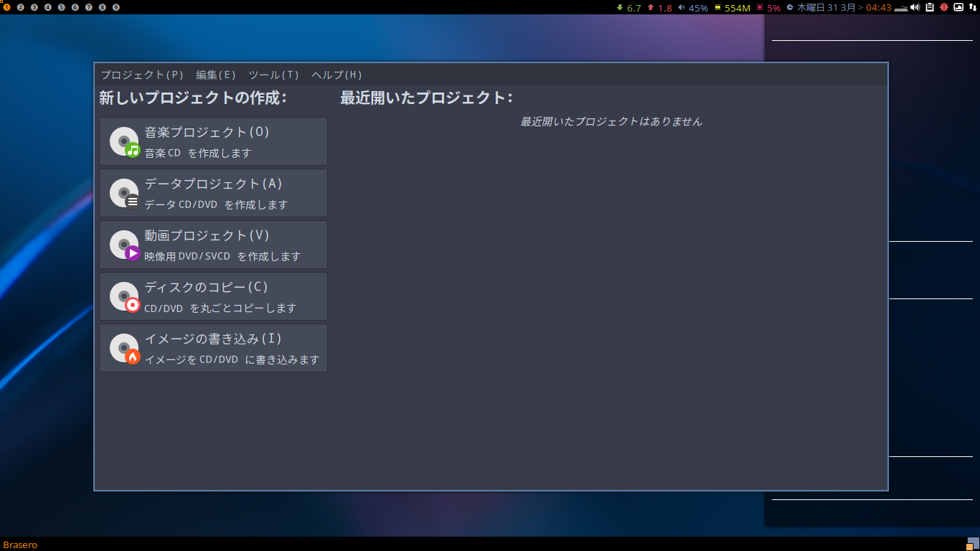Click the red upload speed arrow icon
This screenshot has width=980, height=551.
[x=651, y=7]
